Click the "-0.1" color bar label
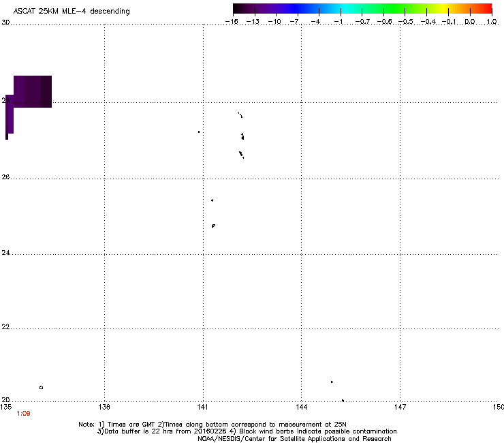504x443 pixels. click(x=449, y=22)
